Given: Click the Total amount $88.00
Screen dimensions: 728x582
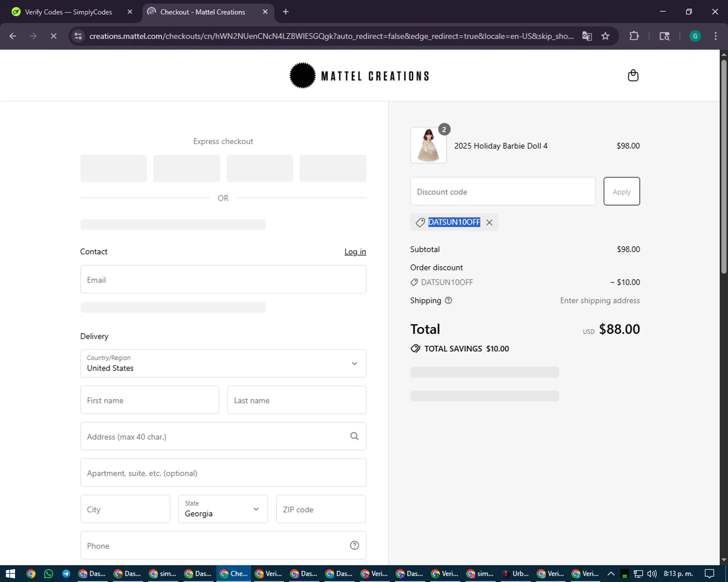Looking at the screenshot, I should coord(619,329).
